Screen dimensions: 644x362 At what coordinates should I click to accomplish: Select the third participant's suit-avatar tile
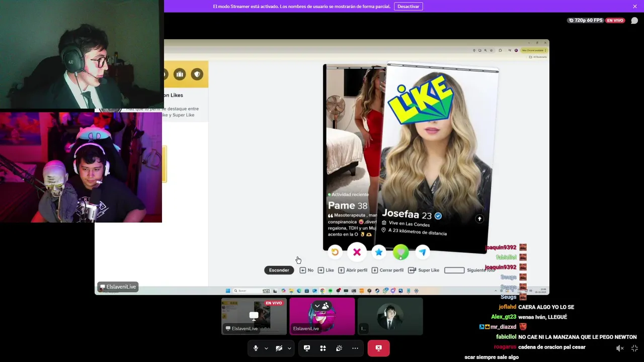390,316
